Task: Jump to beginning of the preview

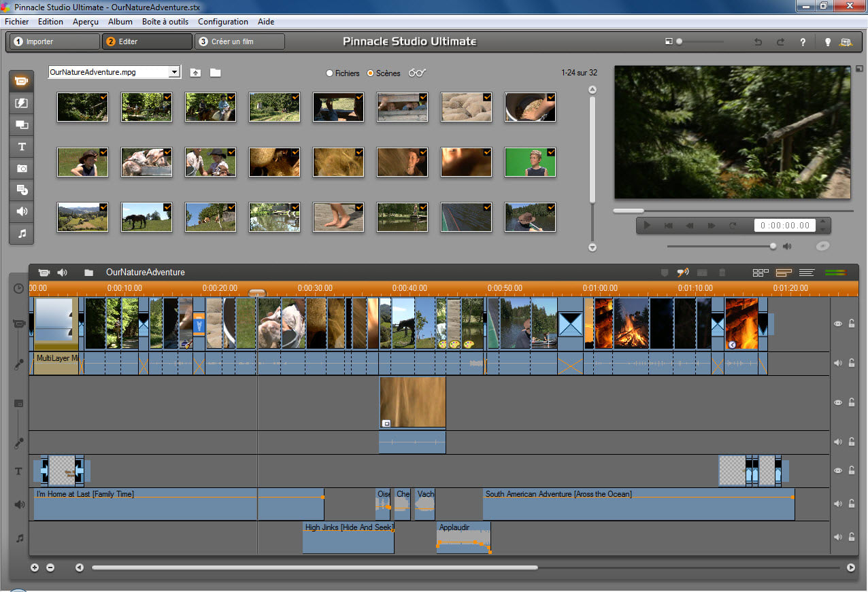Action: (x=669, y=226)
